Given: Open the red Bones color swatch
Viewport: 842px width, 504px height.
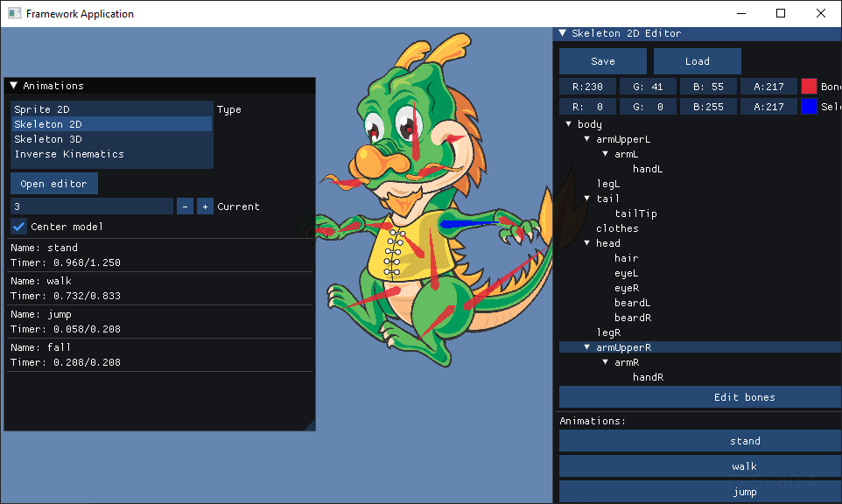Looking at the screenshot, I should (809, 87).
